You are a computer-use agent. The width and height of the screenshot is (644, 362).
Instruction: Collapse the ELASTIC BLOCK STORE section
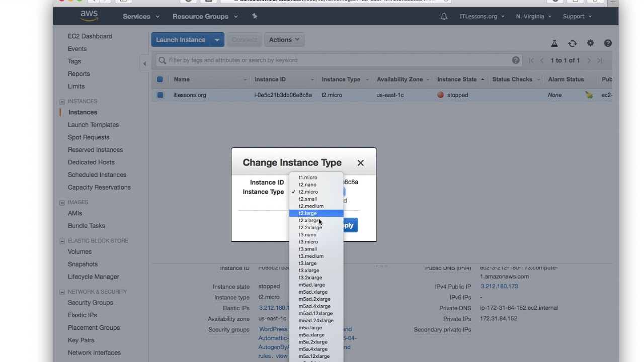click(x=62, y=241)
